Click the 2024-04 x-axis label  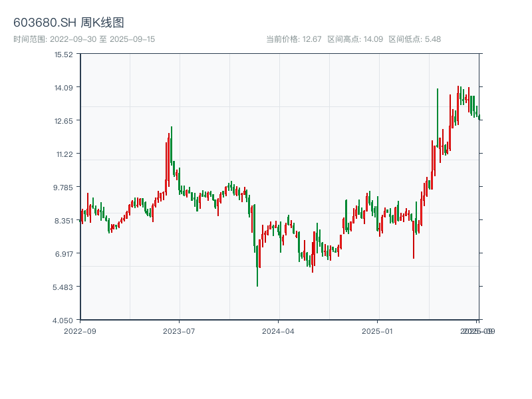click(278, 331)
